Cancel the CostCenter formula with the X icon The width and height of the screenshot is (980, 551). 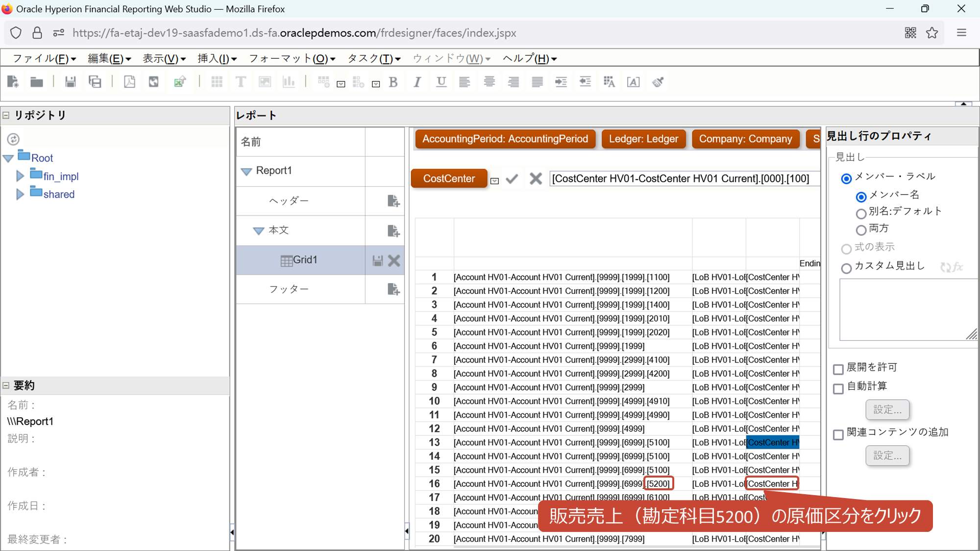coord(536,179)
